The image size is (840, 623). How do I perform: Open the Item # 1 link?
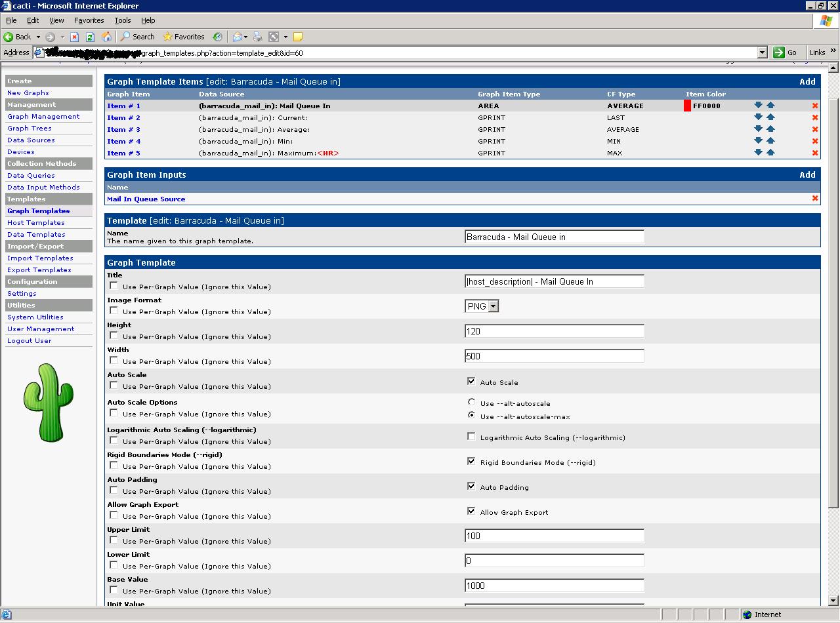tap(123, 106)
